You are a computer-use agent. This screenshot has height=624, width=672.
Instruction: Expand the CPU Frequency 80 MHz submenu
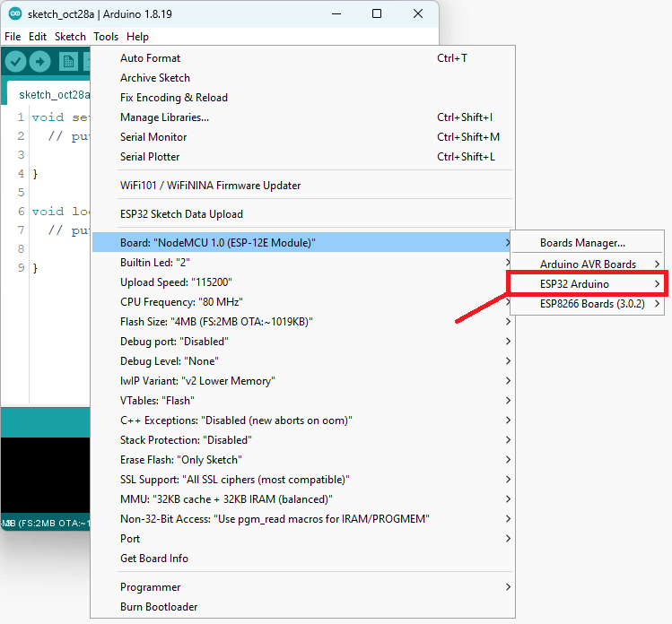pos(302,301)
